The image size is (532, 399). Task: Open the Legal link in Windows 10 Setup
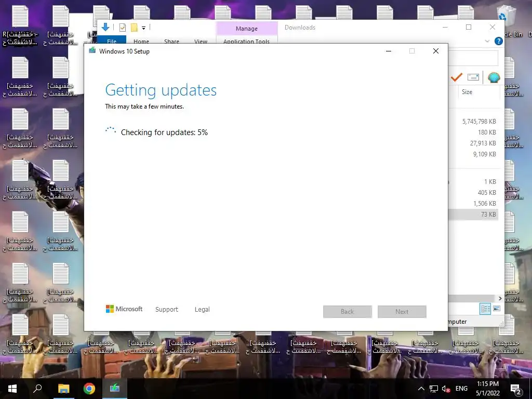[202, 310]
